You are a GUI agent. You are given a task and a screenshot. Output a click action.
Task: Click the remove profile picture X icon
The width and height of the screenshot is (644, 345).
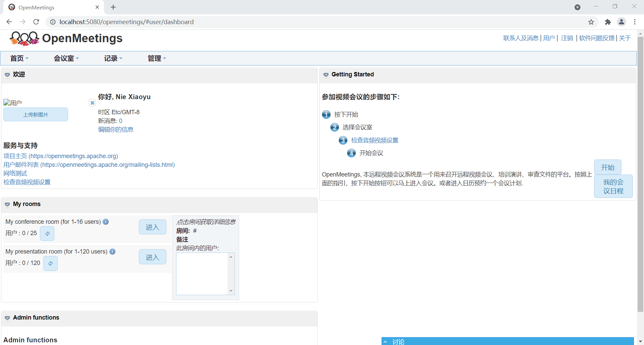(x=92, y=103)
